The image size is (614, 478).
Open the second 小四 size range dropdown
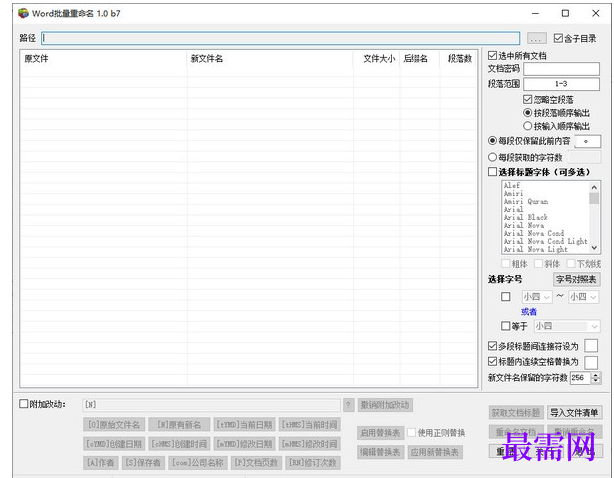tap(583, 297)
